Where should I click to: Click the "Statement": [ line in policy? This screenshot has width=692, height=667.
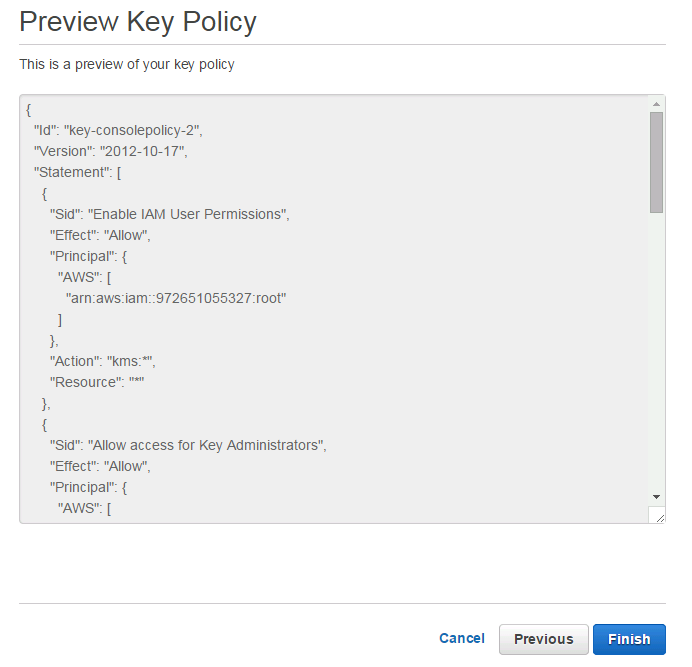click(x=77, y=172)
